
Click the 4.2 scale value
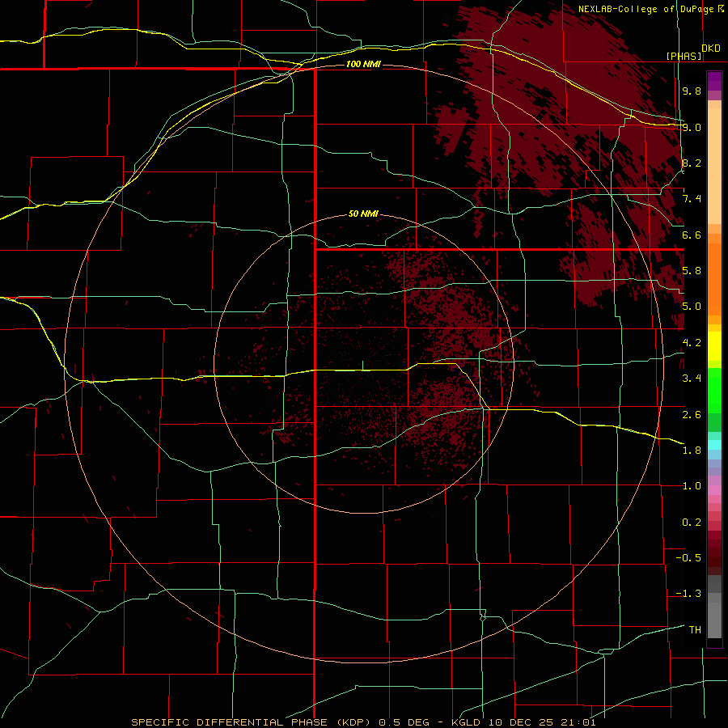click(x=692, y=343)
